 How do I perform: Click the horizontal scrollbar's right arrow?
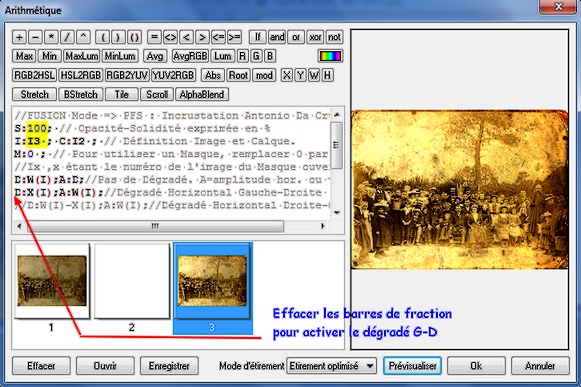click(323, 226)
